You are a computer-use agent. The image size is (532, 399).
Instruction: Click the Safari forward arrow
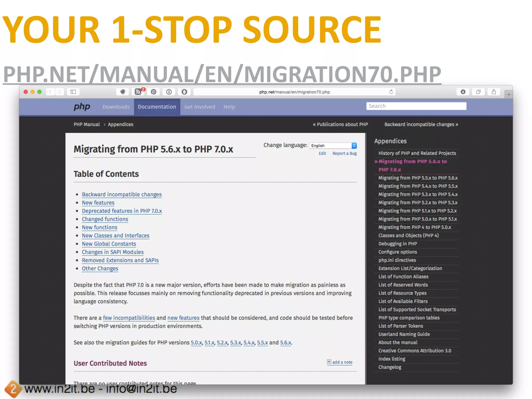[x=60, y=92]
